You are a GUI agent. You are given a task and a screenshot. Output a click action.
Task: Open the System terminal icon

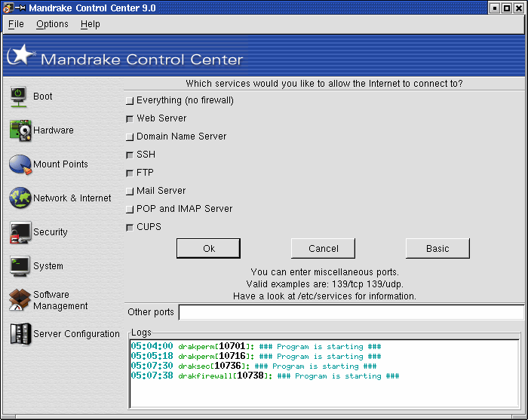(20, 266)
